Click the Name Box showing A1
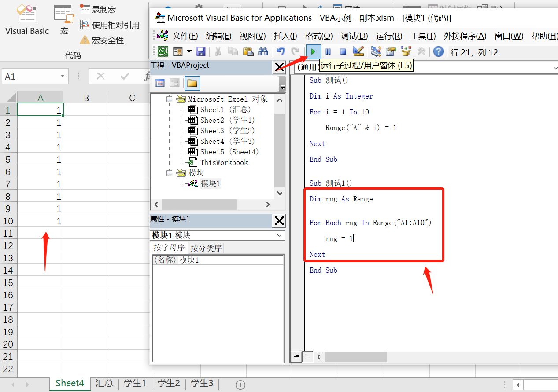This screenshot has width=558, height=392. [x=30, y=76]
